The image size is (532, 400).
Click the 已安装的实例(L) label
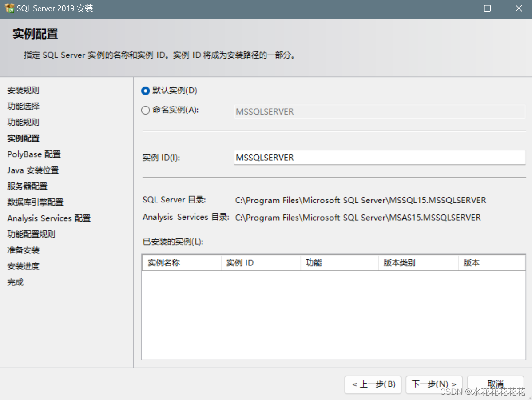click(x=173, y=242)
